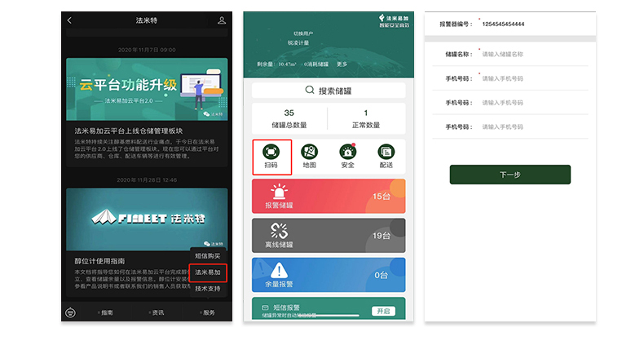Tap the envelope icon beside 短信报警
Screen dimensions: 644x341
[265, 308]
